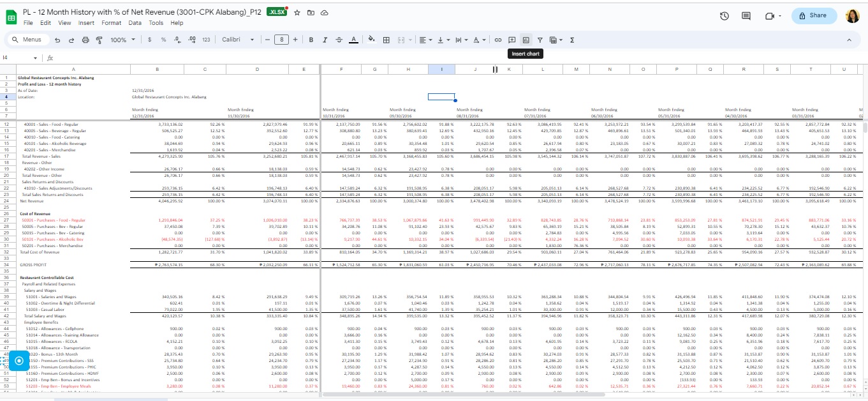Increase decimal places
868x401 pixels.
(x=192, y=40)
